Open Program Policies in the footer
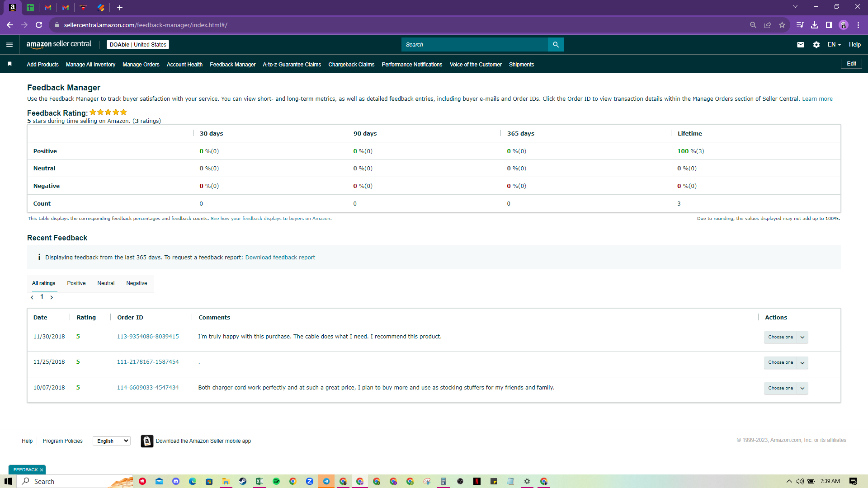This screenshot has width=868, height=488. 62,441
